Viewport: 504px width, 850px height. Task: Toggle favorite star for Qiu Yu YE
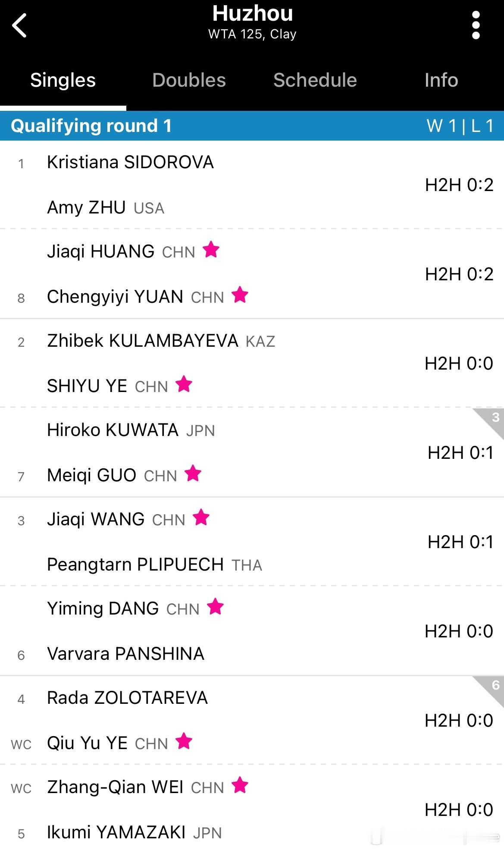click(x=184, y=740)
